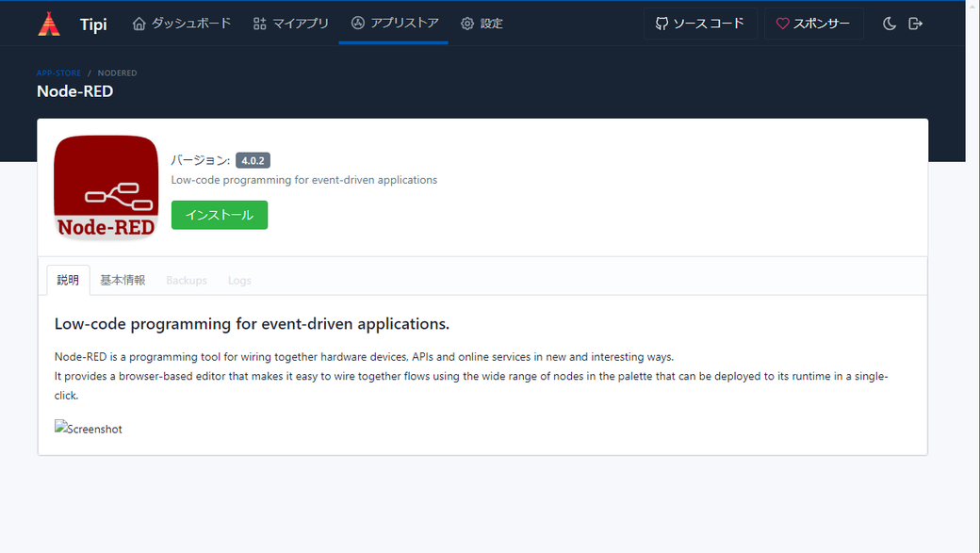Click the NODERED breadcrumb item
The height and width of the screenshot is (553, 980).
(x=117, y=73)
